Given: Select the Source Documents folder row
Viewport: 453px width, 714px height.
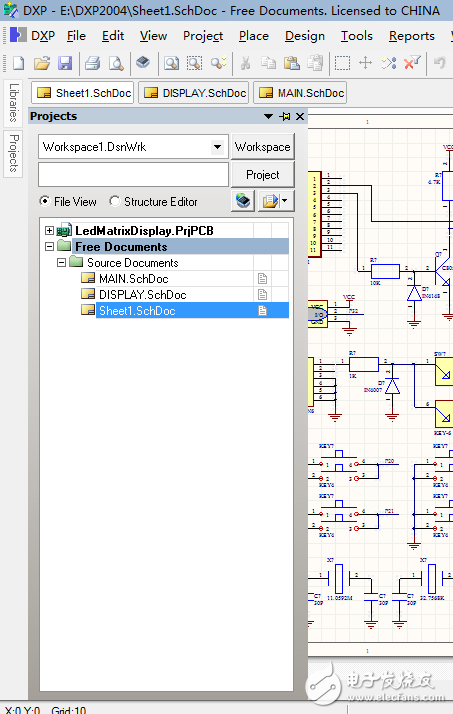Looking at the screenshot, I should [132, 262].
